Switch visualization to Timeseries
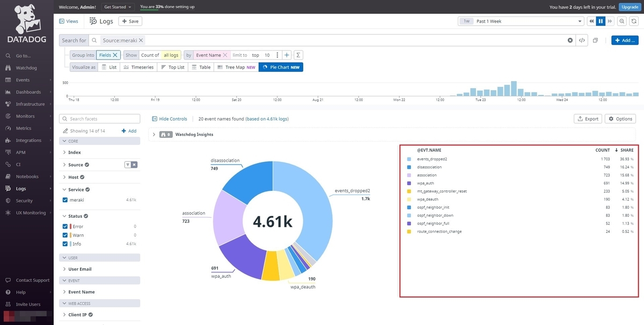Screen dimensions: 644x325 138,67
